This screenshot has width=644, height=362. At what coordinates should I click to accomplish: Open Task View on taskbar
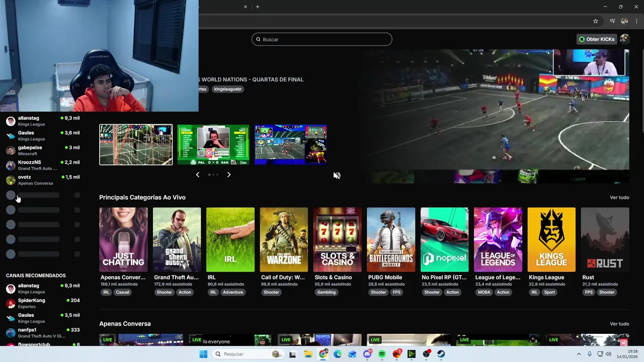pos(293,354)
